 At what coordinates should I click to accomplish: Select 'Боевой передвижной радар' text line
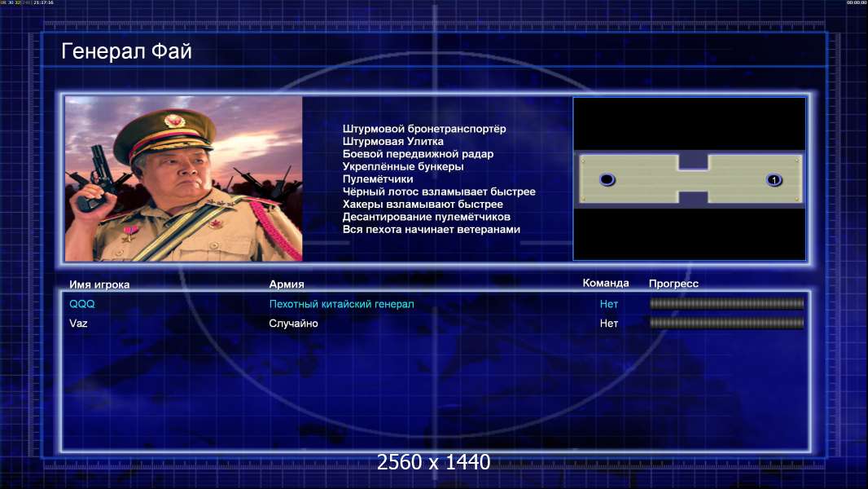(418, 154)
